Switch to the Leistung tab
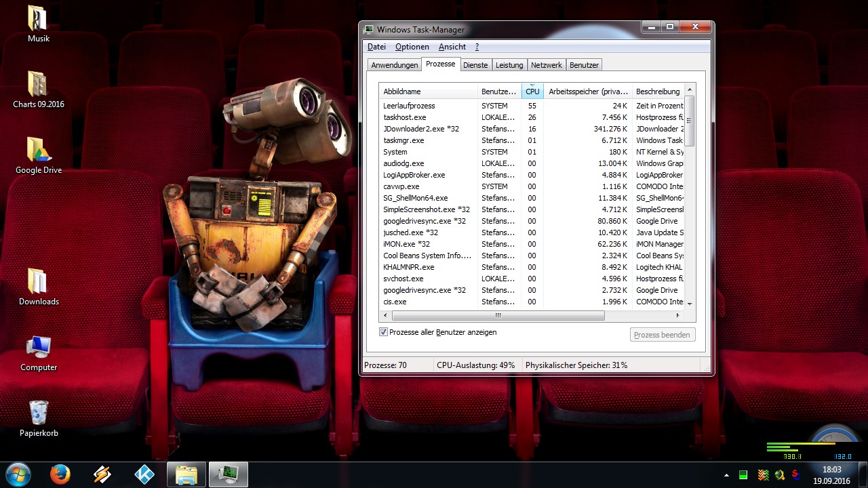Image resolution: width=868 pixels, height=488 pixels. pyautogui.click(x=509, y=65)
